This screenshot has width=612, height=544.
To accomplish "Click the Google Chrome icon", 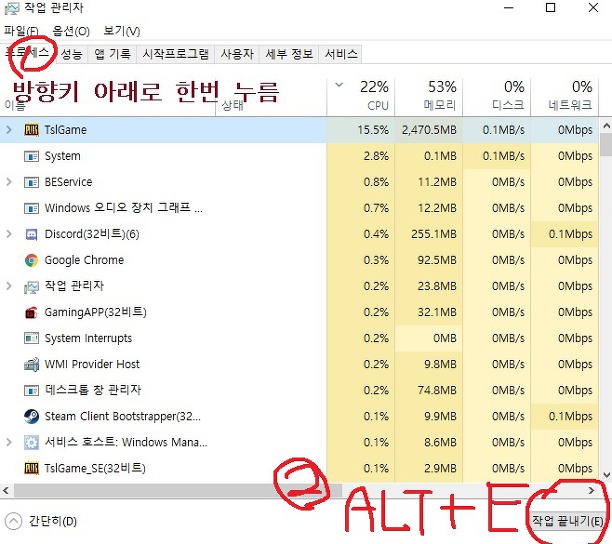I will (x=31, y=260).
